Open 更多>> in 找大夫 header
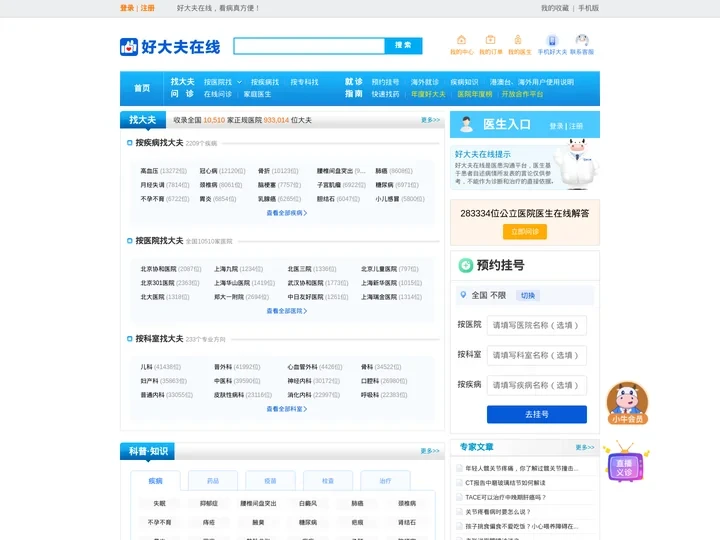 [430, 120]
